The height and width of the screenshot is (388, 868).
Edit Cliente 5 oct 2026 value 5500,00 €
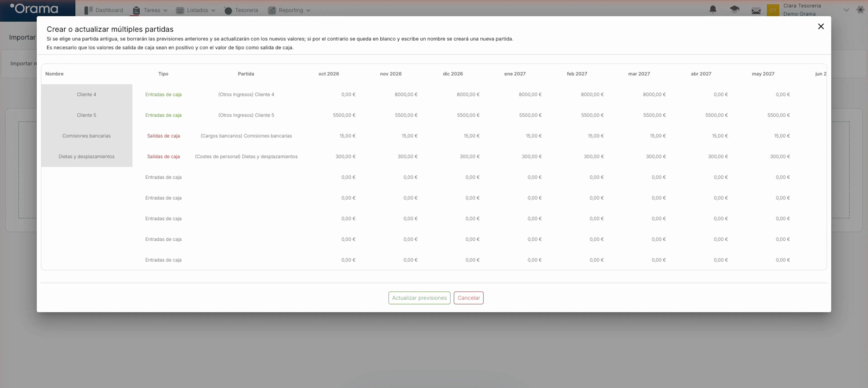[x=344, y=115]
